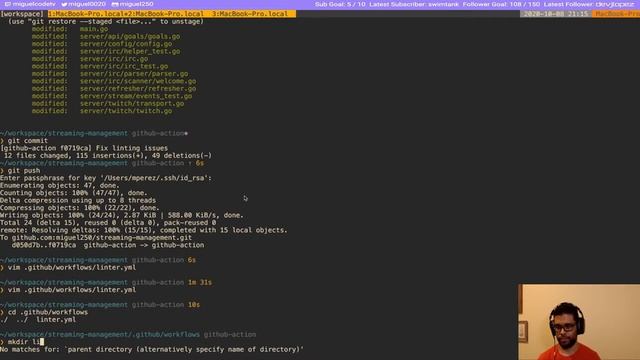The width and height of the screenshot is (640, 360).
Task: Click the 'Total 24 (delta 15)' line
Action: tap(108, 223)
